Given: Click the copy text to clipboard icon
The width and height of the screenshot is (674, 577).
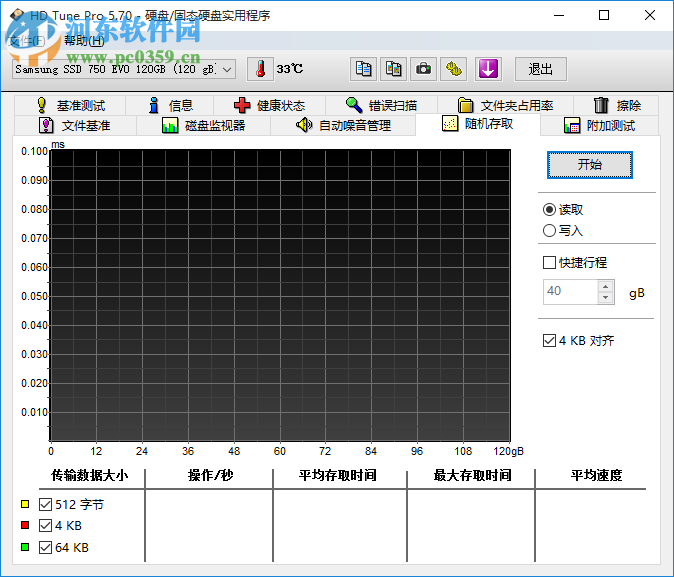Looking at the screenshot, I should [x=363, y=69].
